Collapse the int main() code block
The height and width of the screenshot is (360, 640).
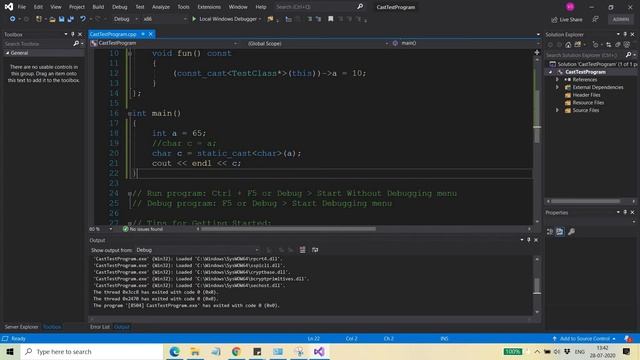point(129,114)
